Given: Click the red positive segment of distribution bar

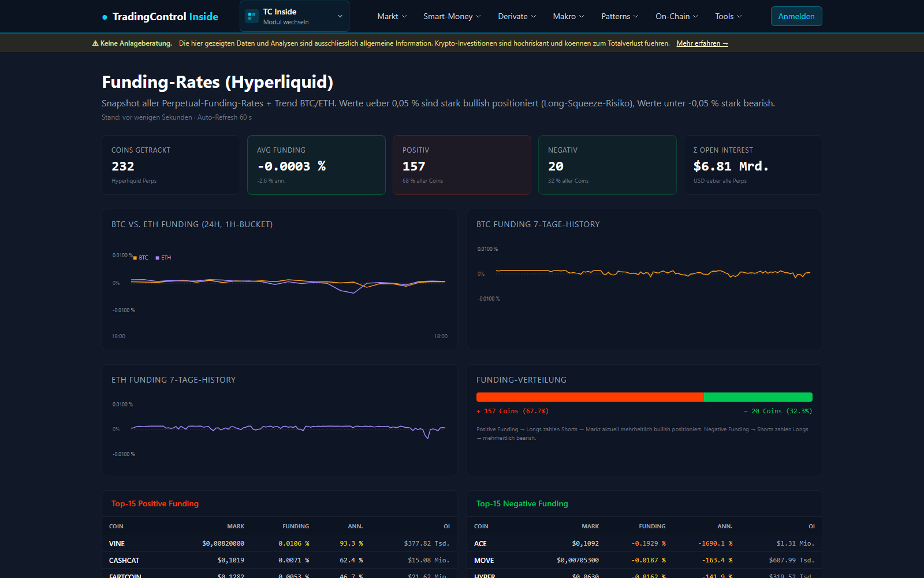Looking at the screenshot, I should (x=590, y=397).
